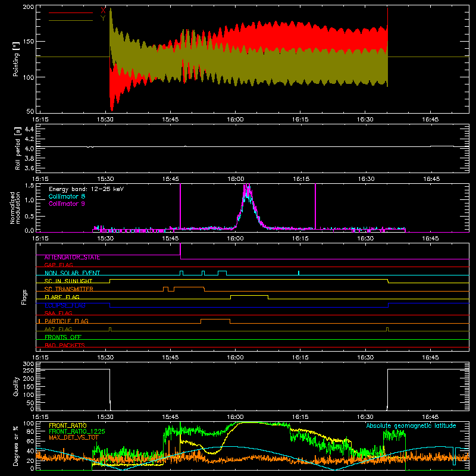476x476 pixels.
Task: Click the 16:00 label under the Pointing plot
Action: [235, 120]
